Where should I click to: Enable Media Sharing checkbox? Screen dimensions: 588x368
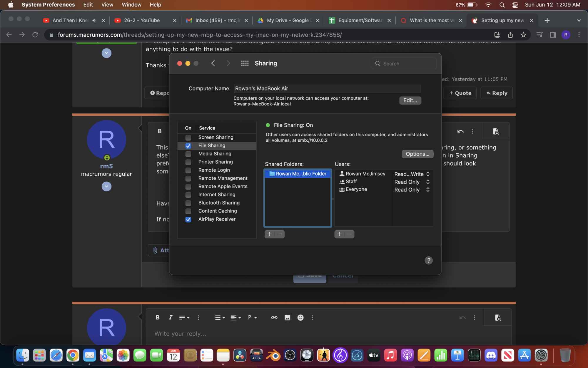(188, 154)
